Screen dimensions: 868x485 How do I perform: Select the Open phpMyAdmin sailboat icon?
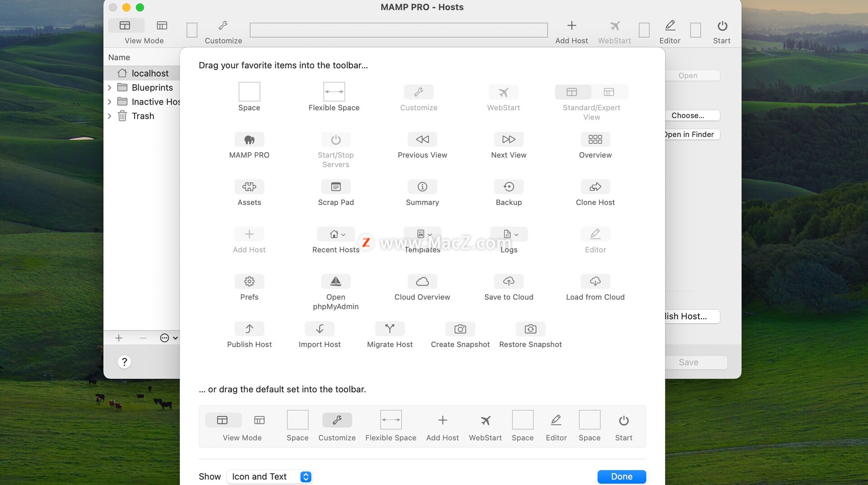tap(335, 281)
